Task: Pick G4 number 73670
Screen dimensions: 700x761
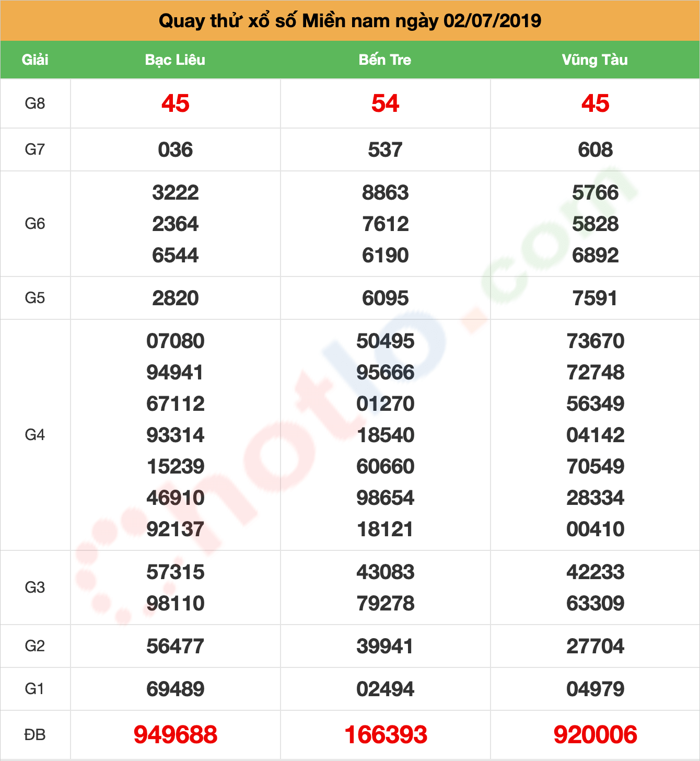Action: pos(596,341)
